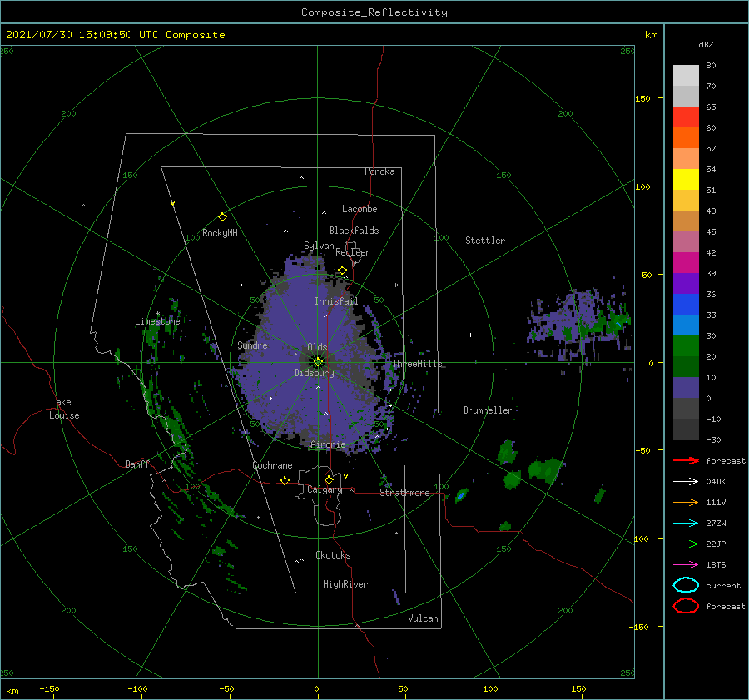Click the Innisfail label on the map

pyautogui.click(x=336, y=301)
